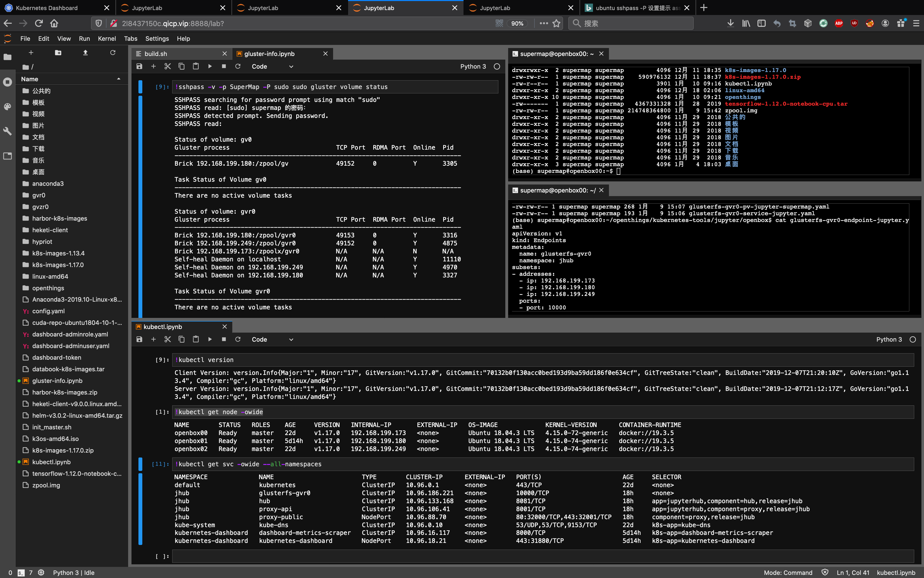Image resolution: width=924 pixels, height=578 pixels.
Task: Open the File menu
Action: click(25, 39)
